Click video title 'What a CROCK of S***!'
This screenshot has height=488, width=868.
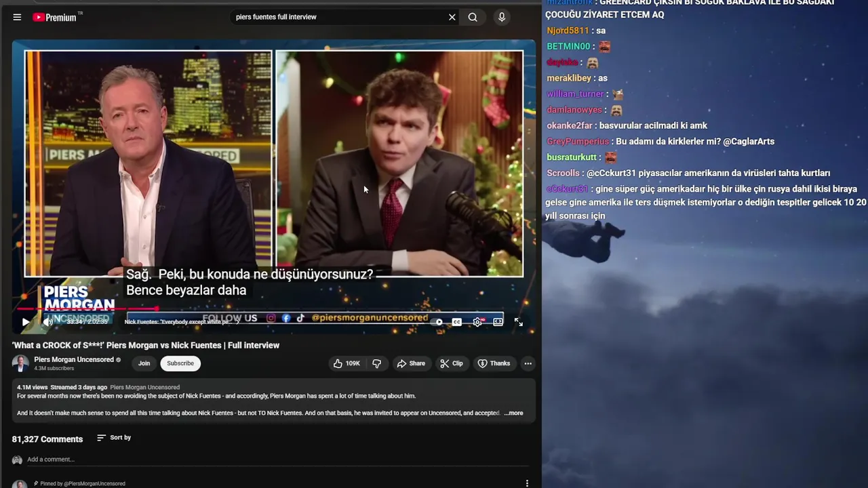click(x=146, y=345)
